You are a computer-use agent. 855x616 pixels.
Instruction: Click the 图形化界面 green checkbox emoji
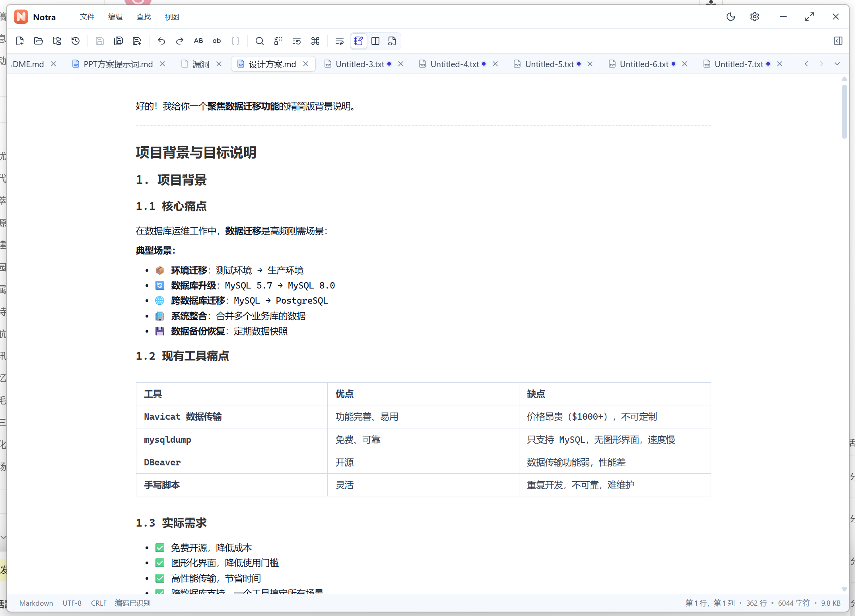point(160,563)
